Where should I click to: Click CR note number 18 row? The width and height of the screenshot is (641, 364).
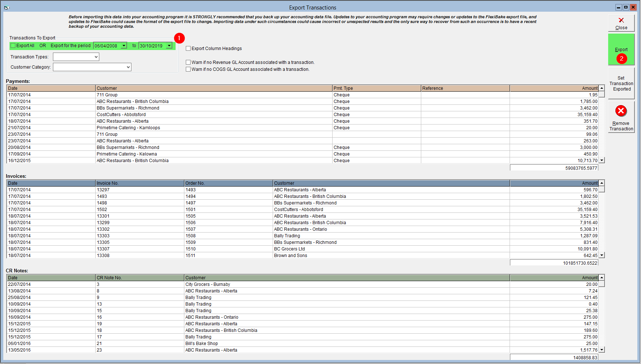pos(303,330)
